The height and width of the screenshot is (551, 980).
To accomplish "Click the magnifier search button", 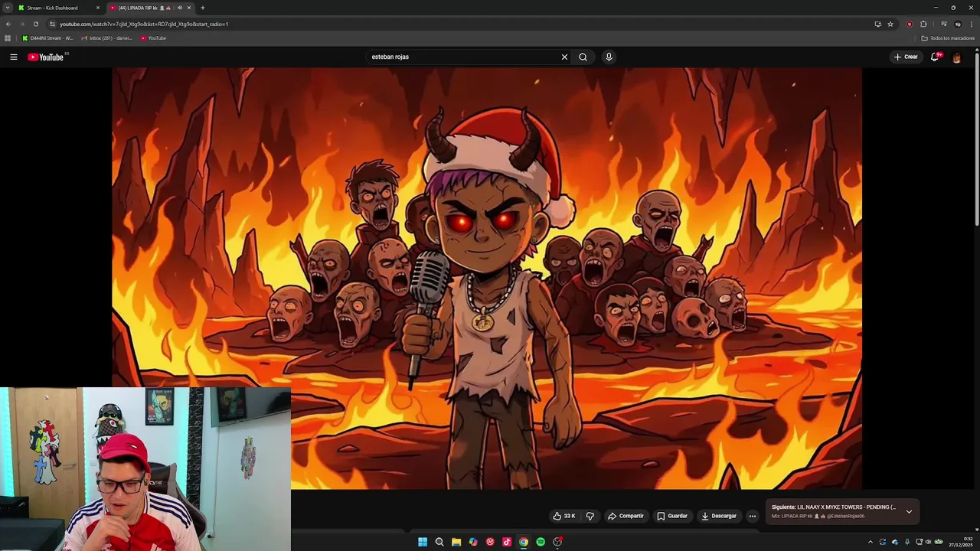I will [x=583, y=57].
